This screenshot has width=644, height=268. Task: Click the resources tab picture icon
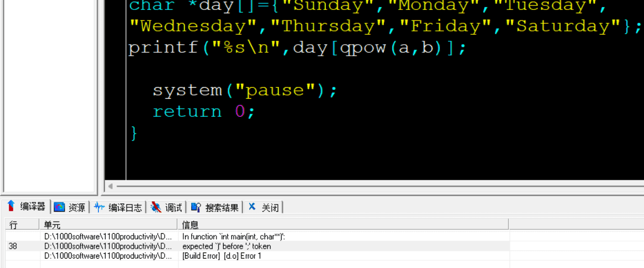[x=59, y=207]
